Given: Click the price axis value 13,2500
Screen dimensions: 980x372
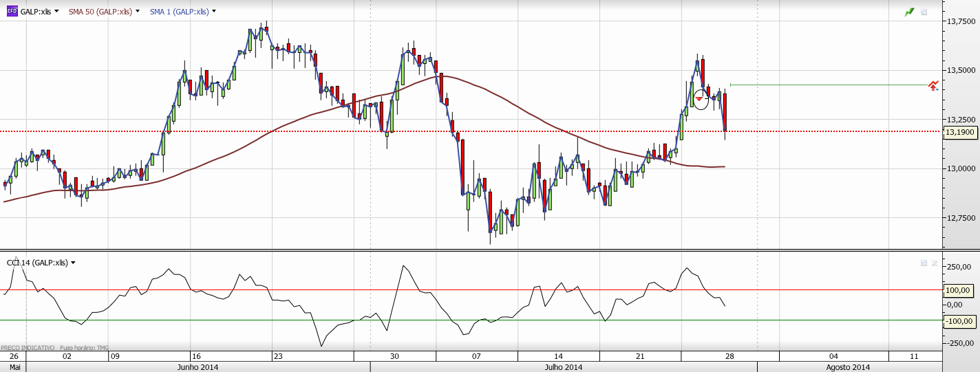Looking at the screenshot, I should click(961, 119).
